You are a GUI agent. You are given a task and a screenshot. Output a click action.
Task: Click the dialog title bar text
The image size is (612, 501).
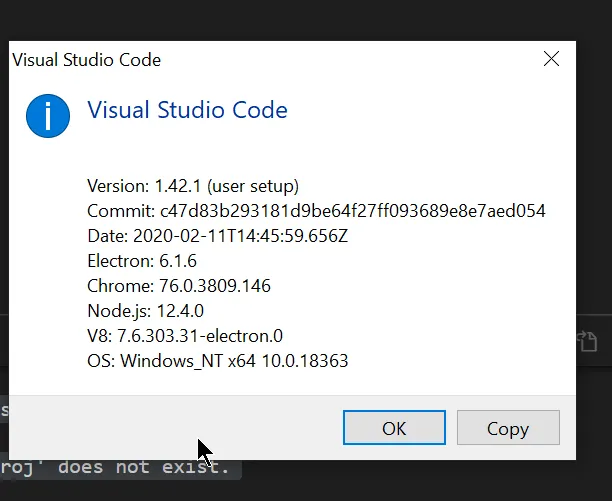pyautogui.click(x=87, y=60)
